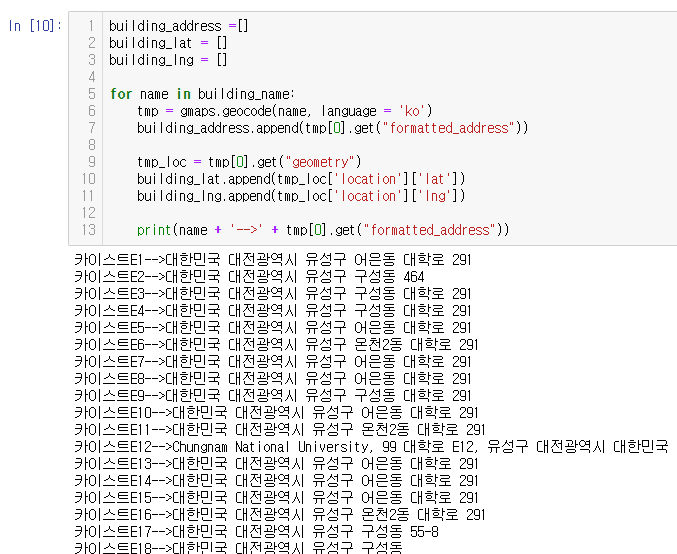Place cursor on the building_lat = [] line
This screenshot has height=554, width=677.
tap(167, 42)
